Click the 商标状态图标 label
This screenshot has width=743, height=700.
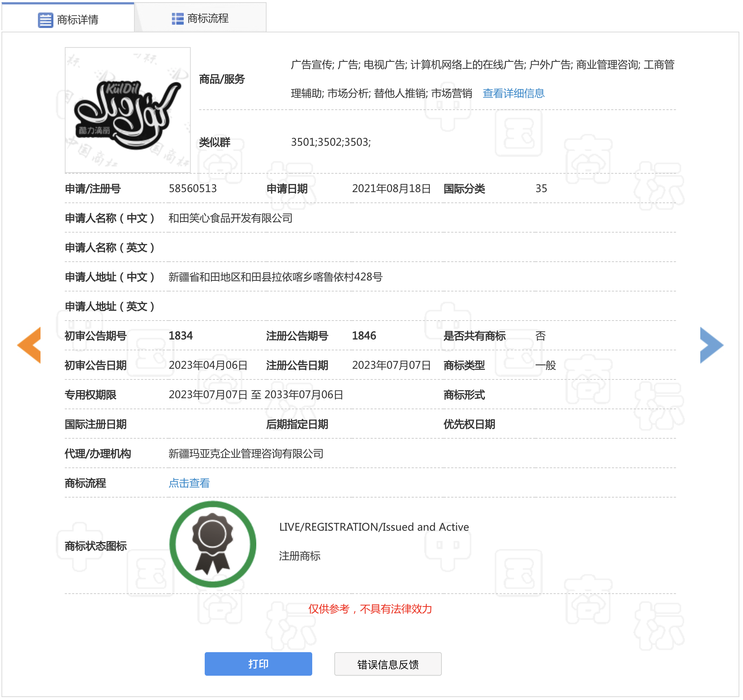point(96,547)
